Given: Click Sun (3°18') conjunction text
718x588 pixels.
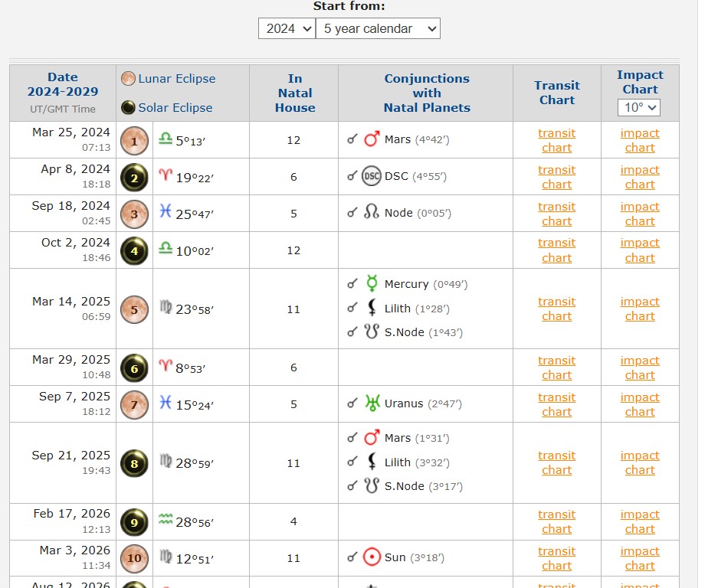Looking at the screenshot, I should pyautogui.click(x=415, y=557).
